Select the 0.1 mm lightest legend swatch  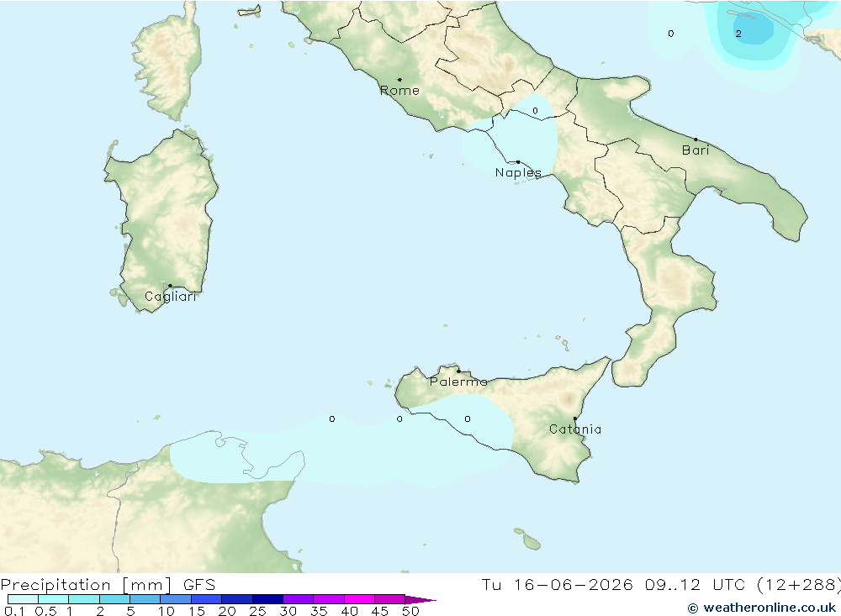(x=23, y=599)
